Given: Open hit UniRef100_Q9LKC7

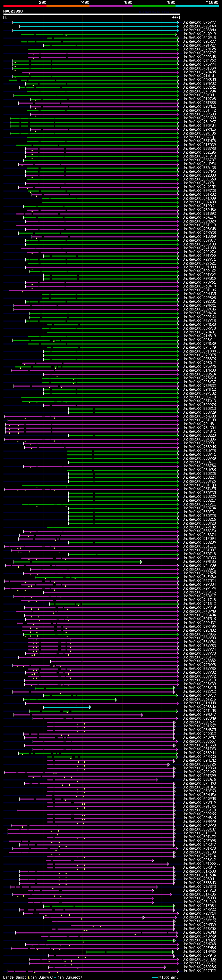Looking at the screenshot, I should 199,41.
